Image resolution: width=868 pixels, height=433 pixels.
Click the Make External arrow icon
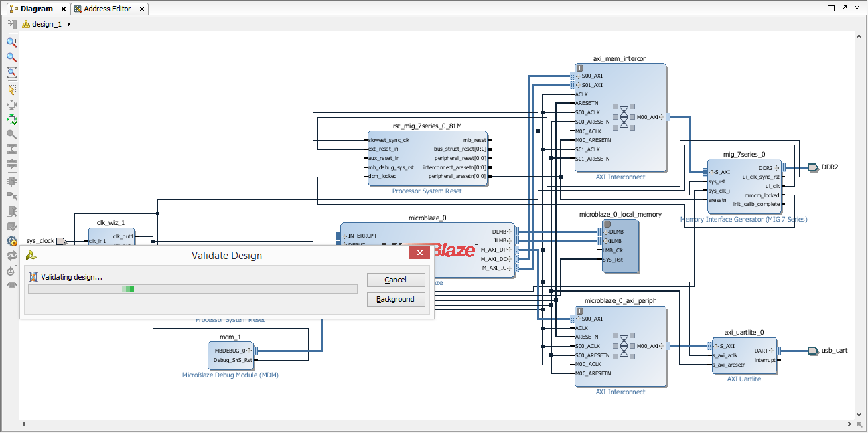(x=11, y=195)
